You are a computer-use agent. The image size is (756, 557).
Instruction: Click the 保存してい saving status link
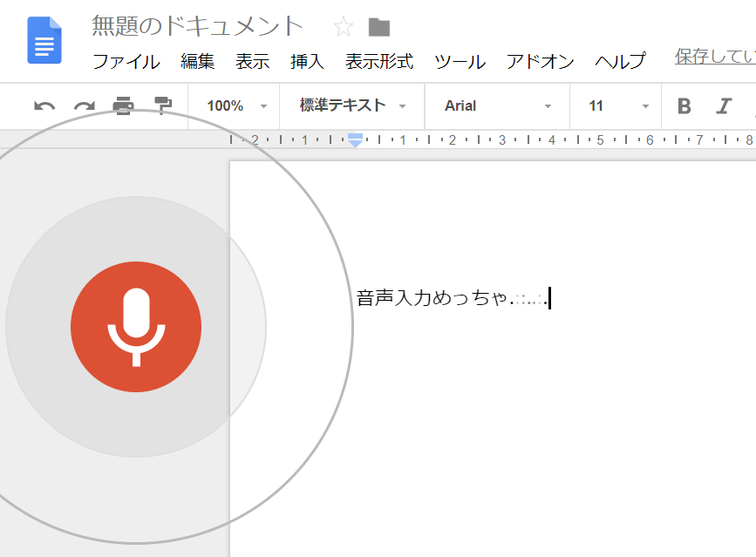[715, 57]
